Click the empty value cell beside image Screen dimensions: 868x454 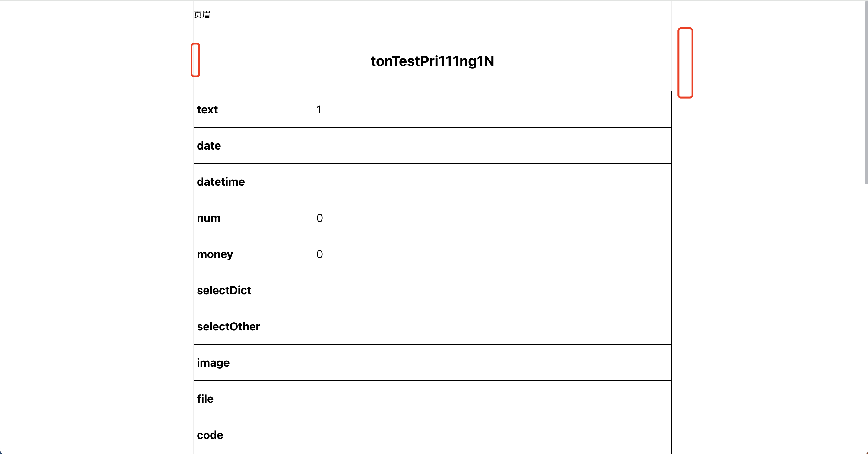click(x=492, y=362)
